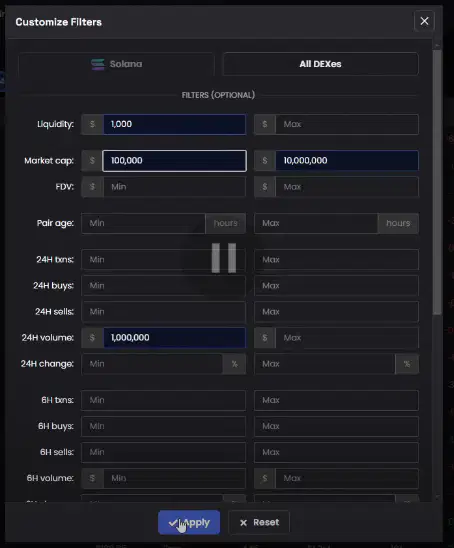Edit the 24H volume minimum value

(x=174, y=338)
